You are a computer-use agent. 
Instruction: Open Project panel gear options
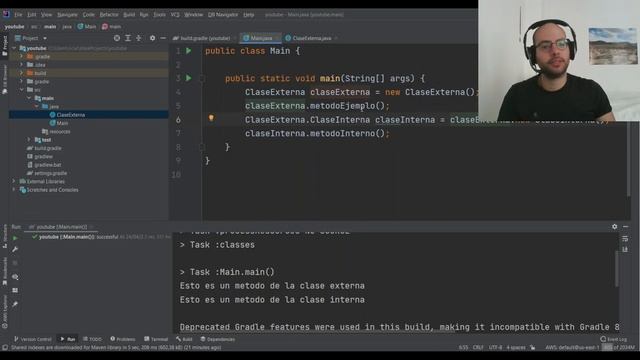[152, 38]
